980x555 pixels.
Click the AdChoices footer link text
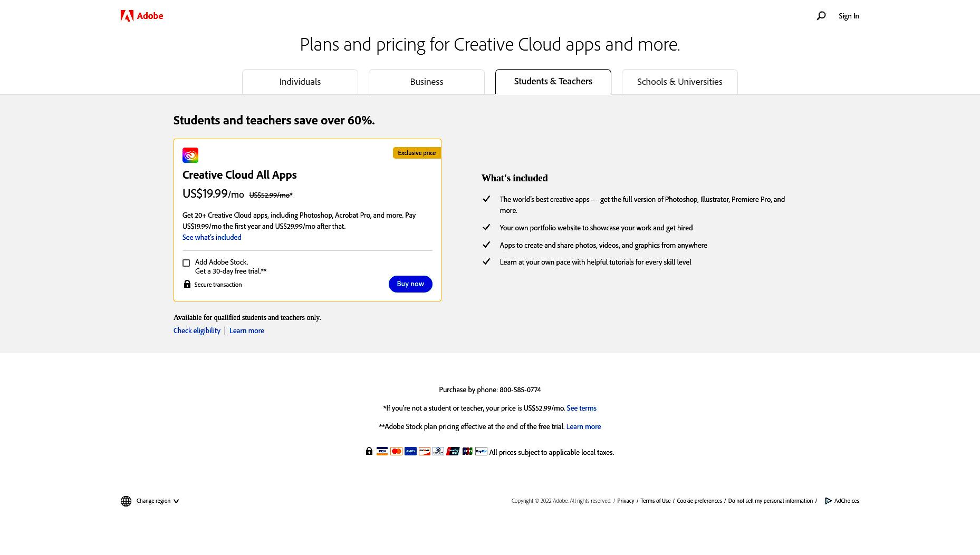847,501
